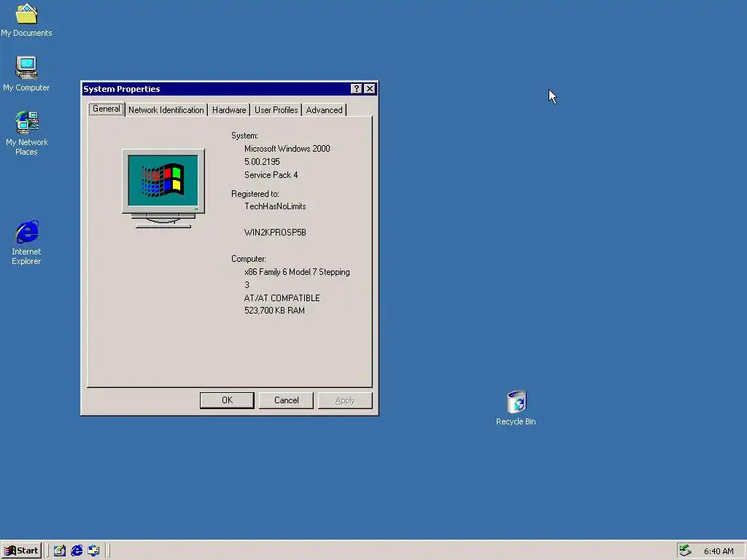Switch to the Network Identification tab
This screenshot has height=560, width=747.
coord(166,110)
